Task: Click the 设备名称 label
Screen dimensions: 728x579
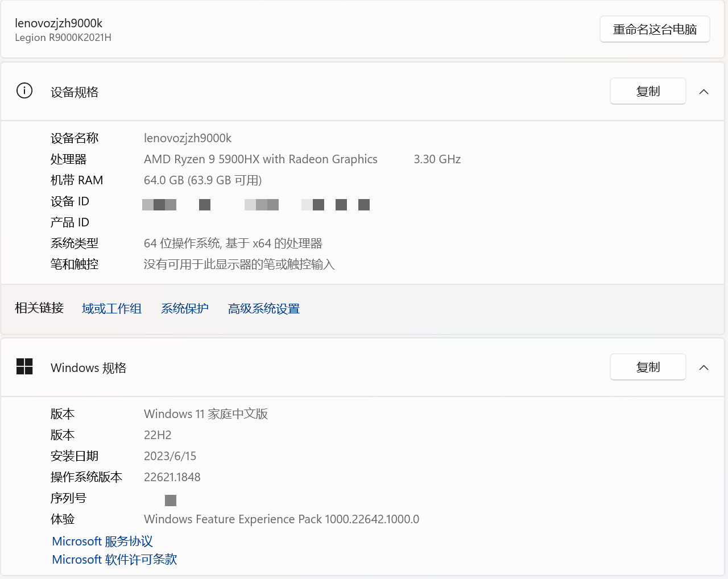Action: coord(75,138)
